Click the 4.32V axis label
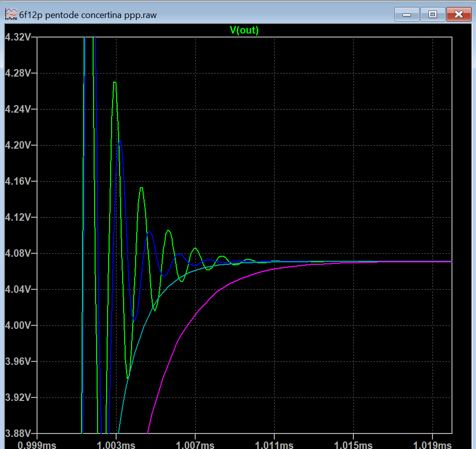Screen dimensions: 476x449 click(18, 37)
